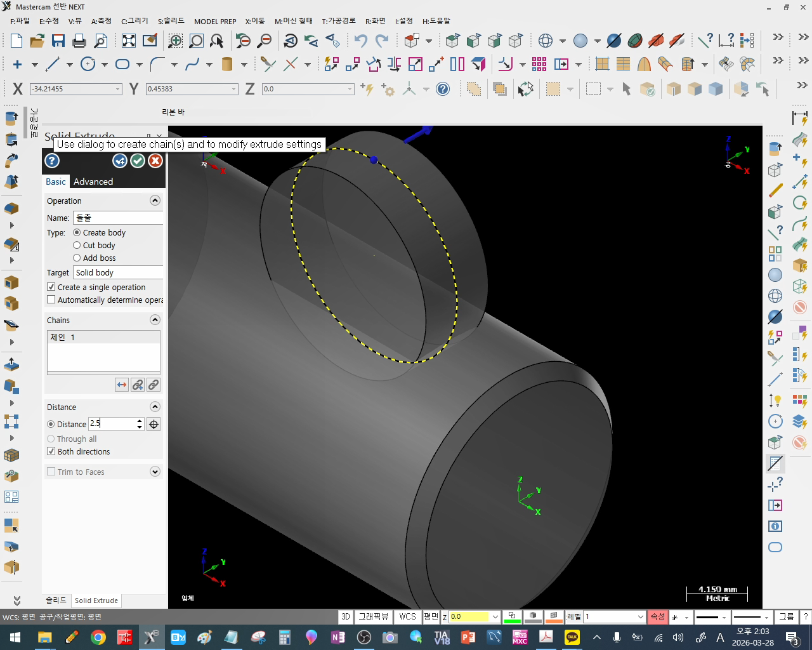Open a file with the folder icon
This screenshot has height=650, width=812.
pos(37,41)
